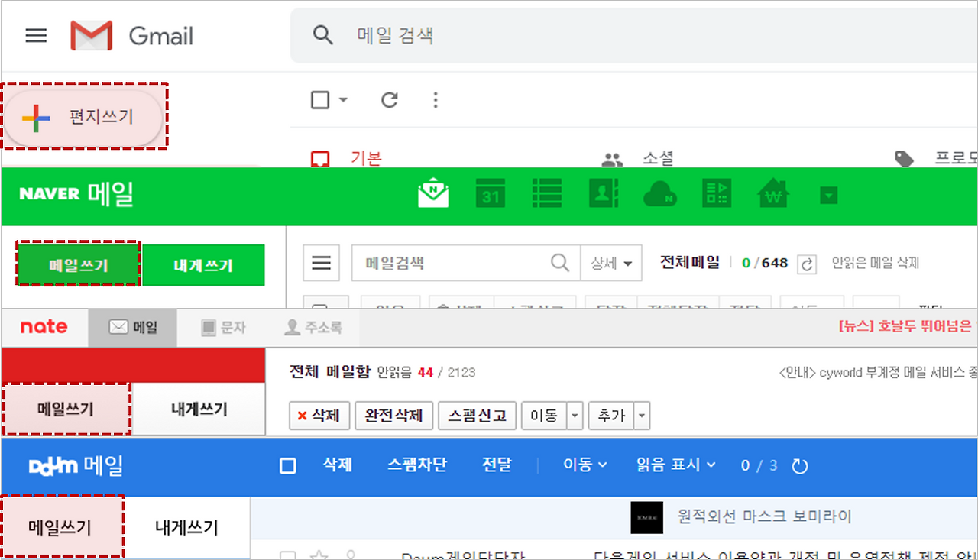Refresh the Daum mail list
The width and height of the screenshot is (978, 560).
pos(800,466)
